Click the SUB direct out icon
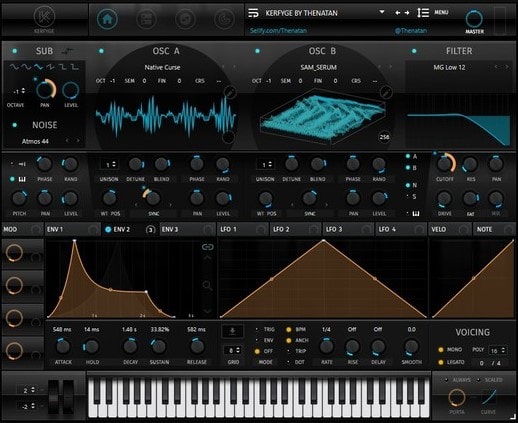This screenshot has width=518, height=423. 68,51
